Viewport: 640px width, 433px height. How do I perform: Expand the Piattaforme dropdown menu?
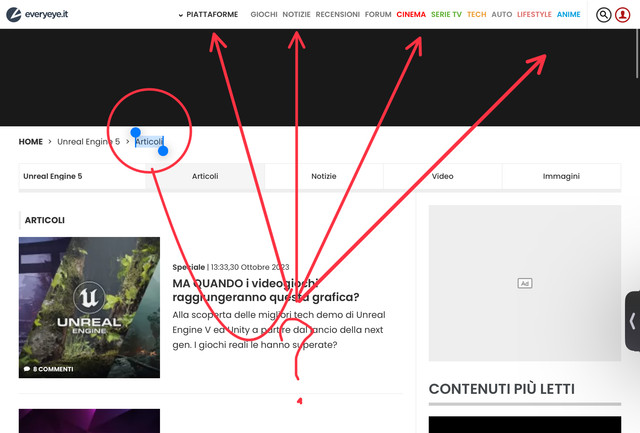click(x=208, y=15)
